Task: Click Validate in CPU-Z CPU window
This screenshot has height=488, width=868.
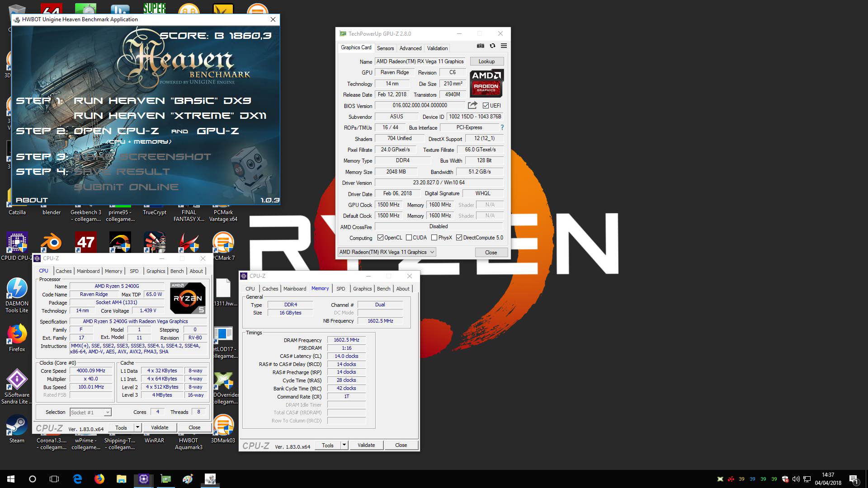Action: (160, 427)
